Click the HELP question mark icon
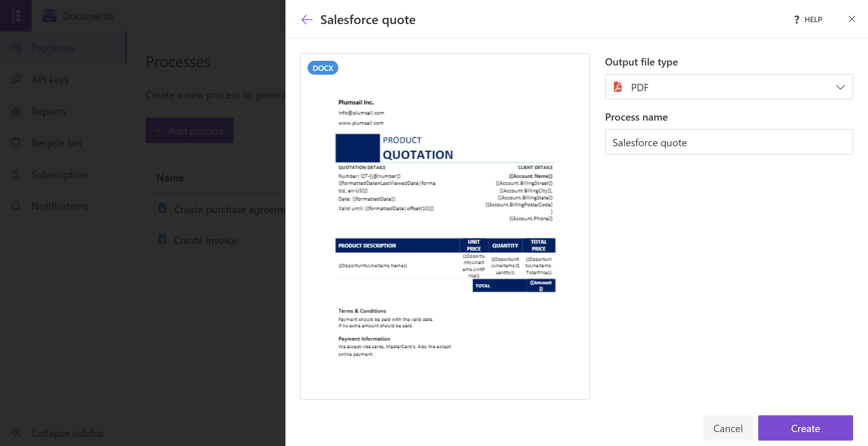This screenshot has width=868, height=446. (796, 20)
